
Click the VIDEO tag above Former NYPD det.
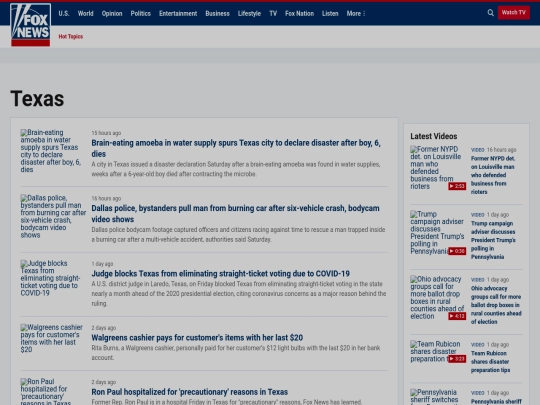(x=477, y=150)
